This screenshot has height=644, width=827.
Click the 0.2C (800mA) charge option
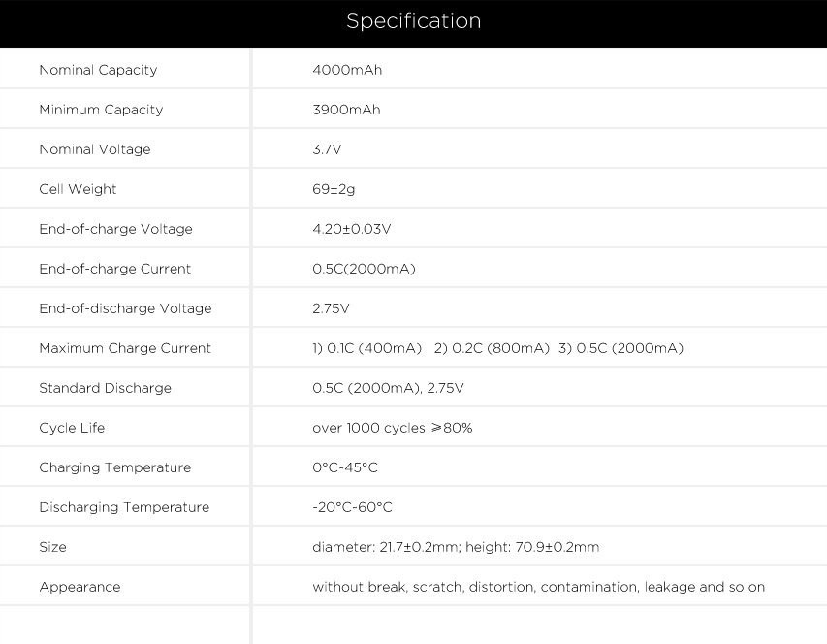coord(492,348)
